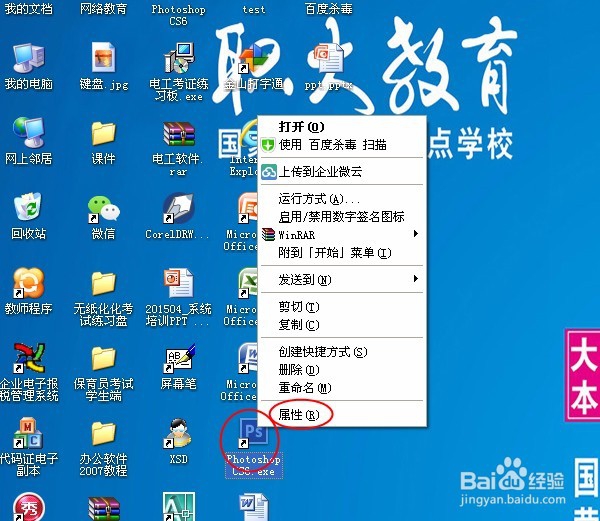Click the CorelDRW shortcut icon
The width and height of the screenshot is (600, 521).
(x=179, y=208)
